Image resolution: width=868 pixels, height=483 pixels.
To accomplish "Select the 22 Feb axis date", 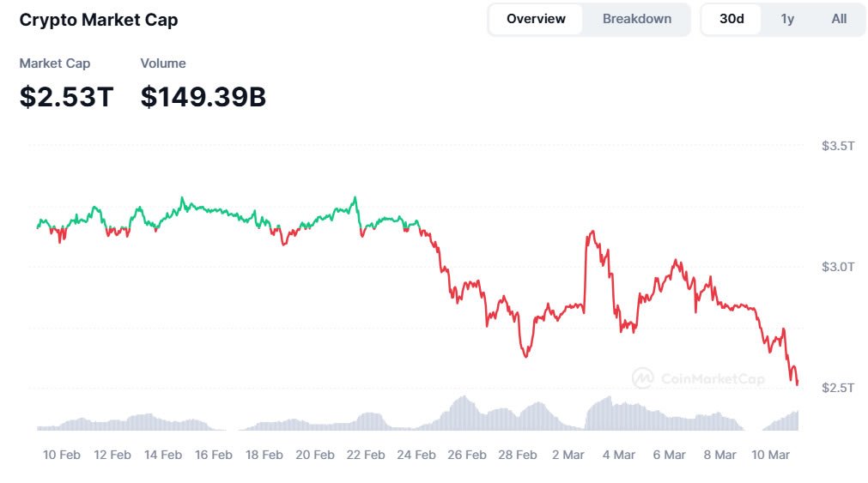I will tap(366, 455).
